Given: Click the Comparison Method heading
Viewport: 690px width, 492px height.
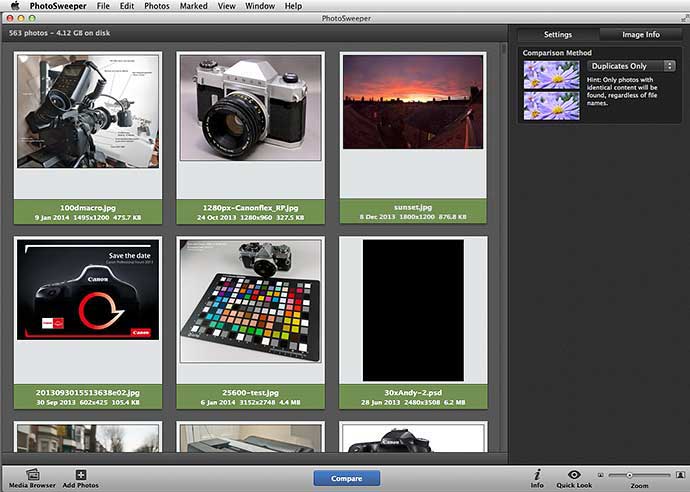Looking at the screenshot, I should pos(557,53).
